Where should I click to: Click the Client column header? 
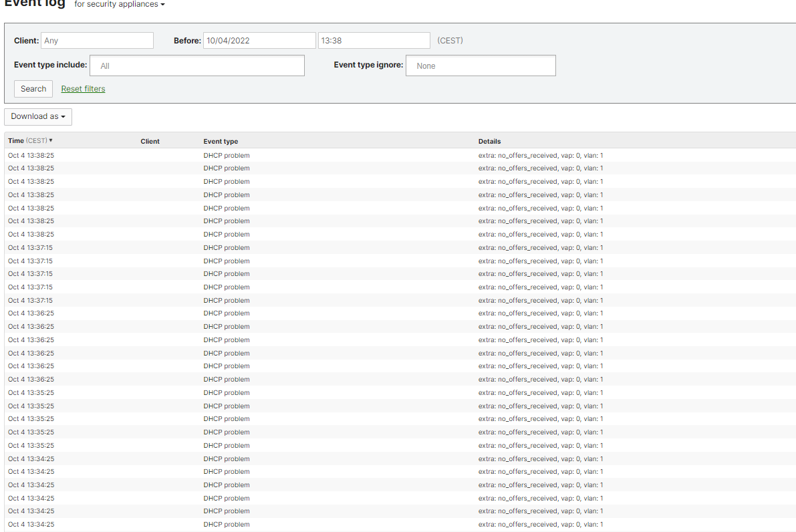tap(150, 141)
